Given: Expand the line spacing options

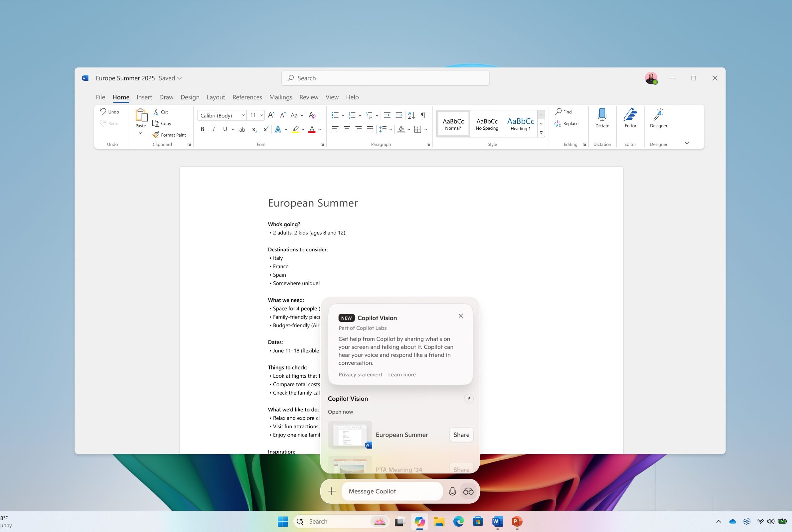Looking at the screenshot, I should [390, 129].
